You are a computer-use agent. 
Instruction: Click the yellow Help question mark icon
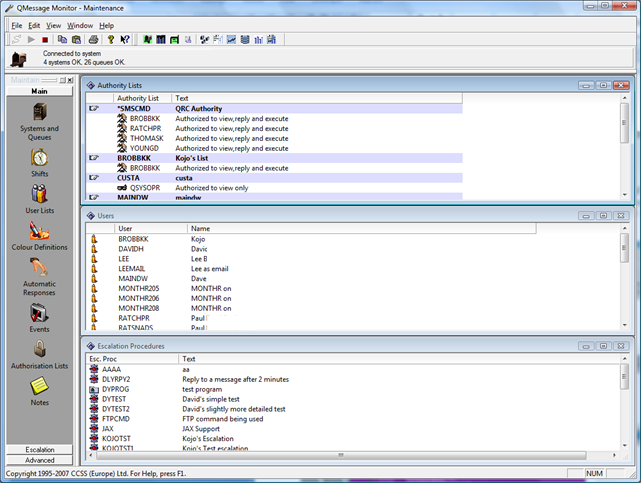pyautogui.click(x=110, y=40)
